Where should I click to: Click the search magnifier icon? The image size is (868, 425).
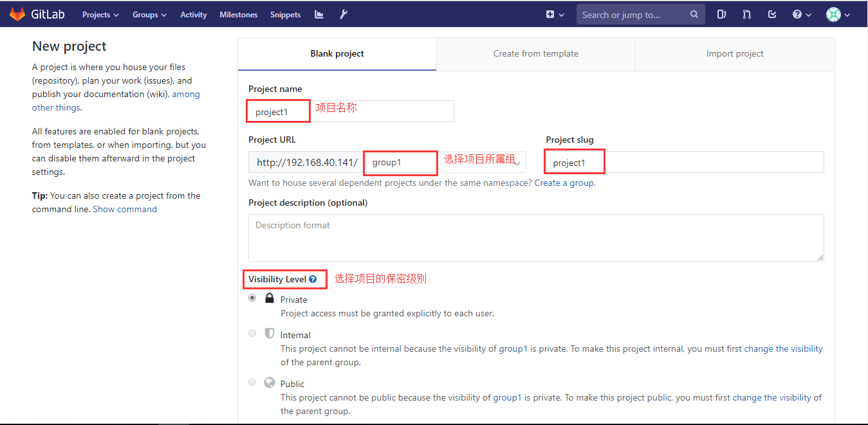(694, 14)
